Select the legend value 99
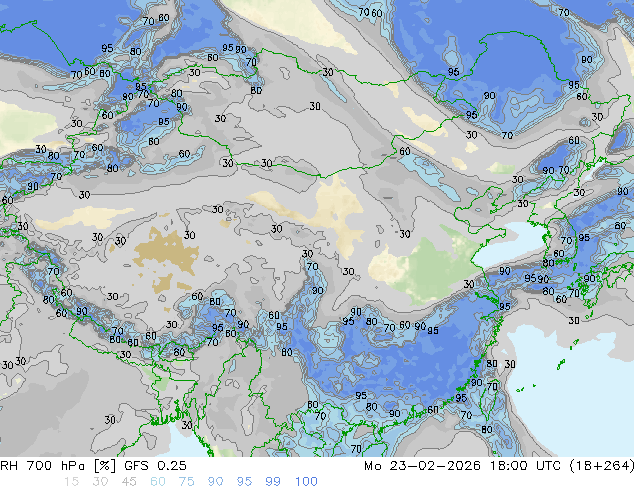Image resolution: width=634 pixels, height=490 pixels. click(x=273, y=482)
